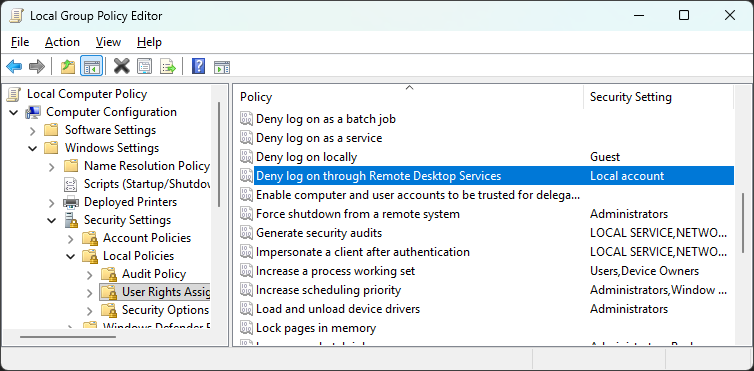Click Security Settings lock icon
Screen dimensions: 754x371
71,220
